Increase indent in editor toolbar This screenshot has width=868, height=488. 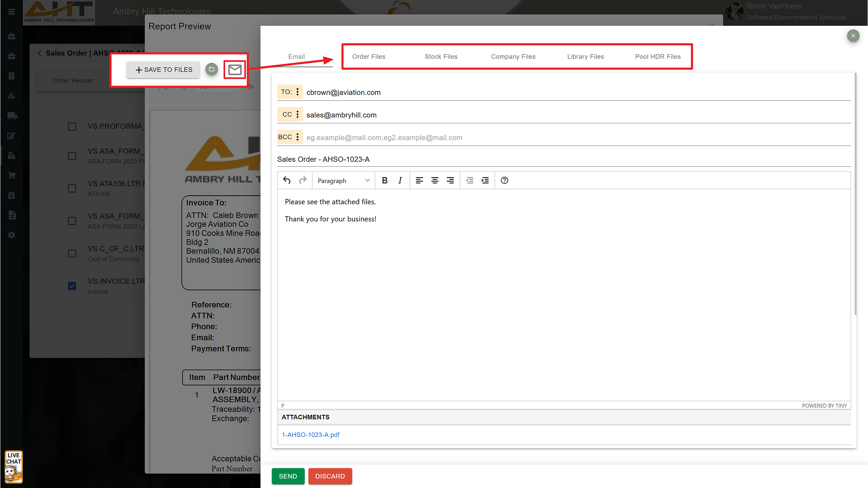tap(485, 180)
